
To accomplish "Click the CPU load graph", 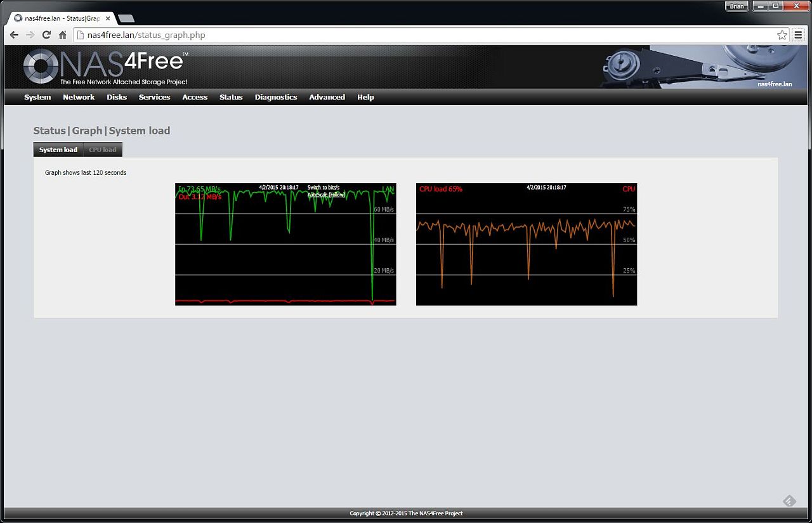I will (x=527, y=244).
